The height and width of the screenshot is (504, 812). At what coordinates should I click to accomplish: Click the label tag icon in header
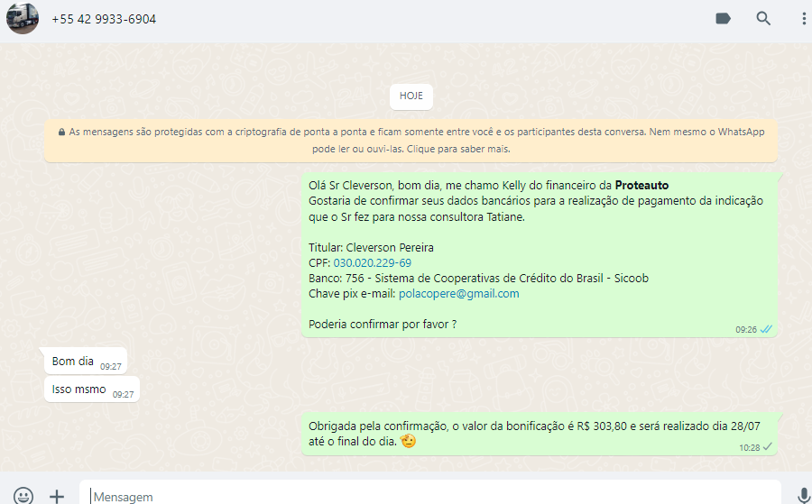pyautogui.click(x=723, y=19)
